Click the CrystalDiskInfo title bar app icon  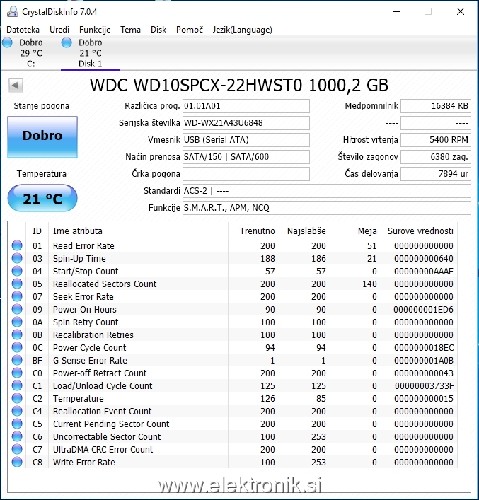12,12
